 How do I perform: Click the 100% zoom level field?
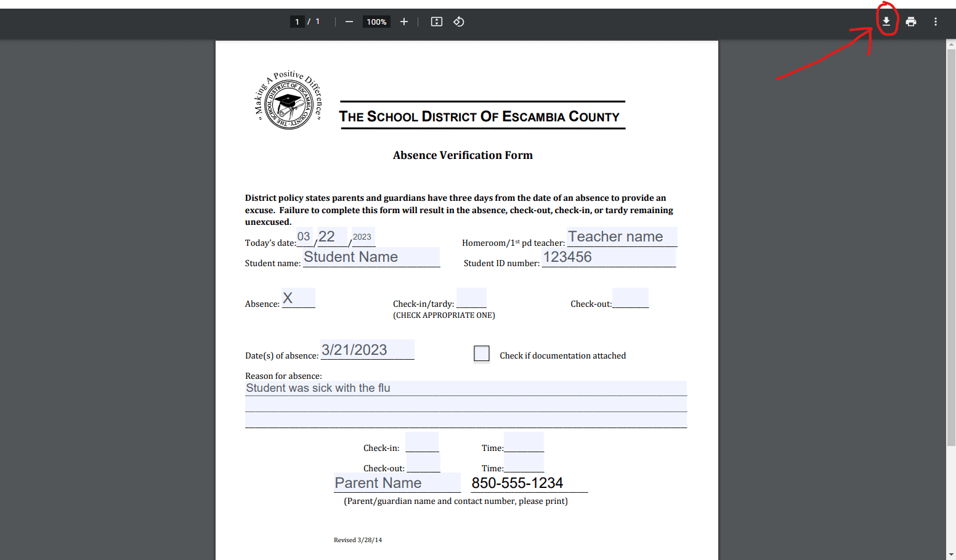coord(376,22)
